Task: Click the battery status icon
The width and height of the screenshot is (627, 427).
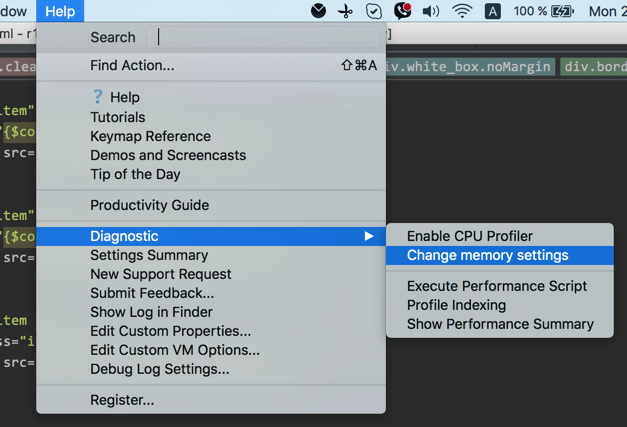Action: click(x=562, y=11)
